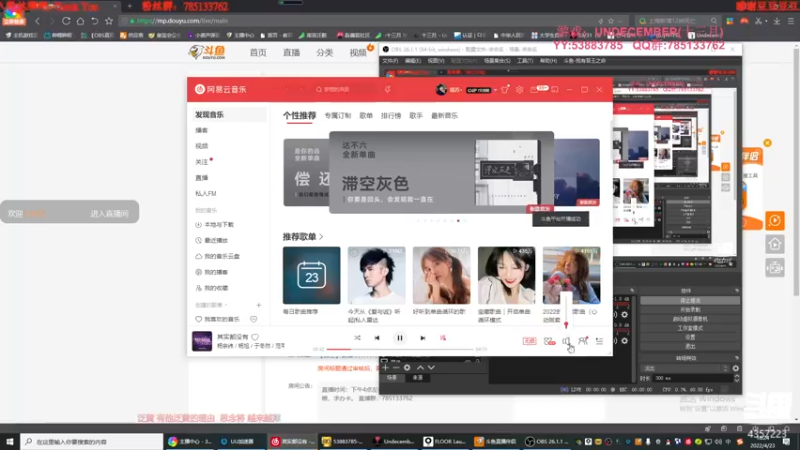Open the sound effects icon in player bar

tap(549, 341)
